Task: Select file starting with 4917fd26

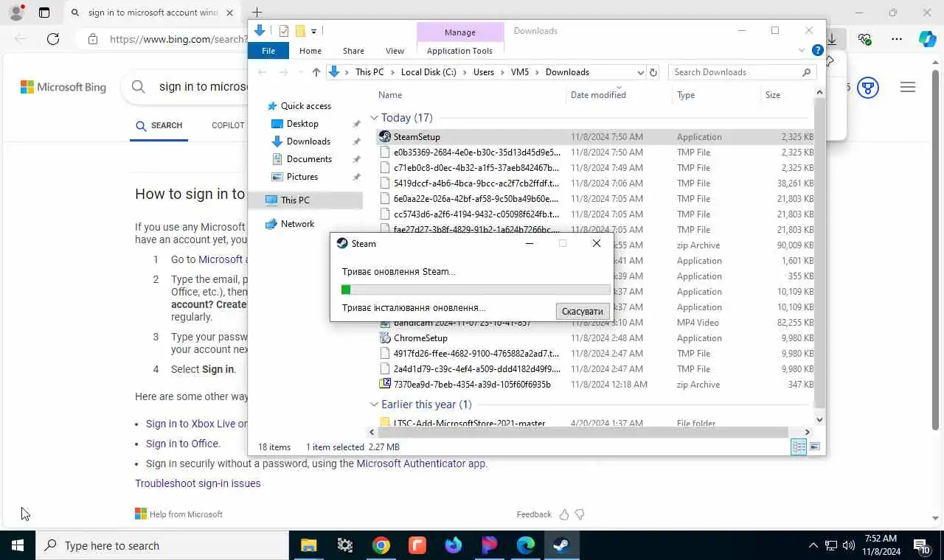Action: coord(476,354)
